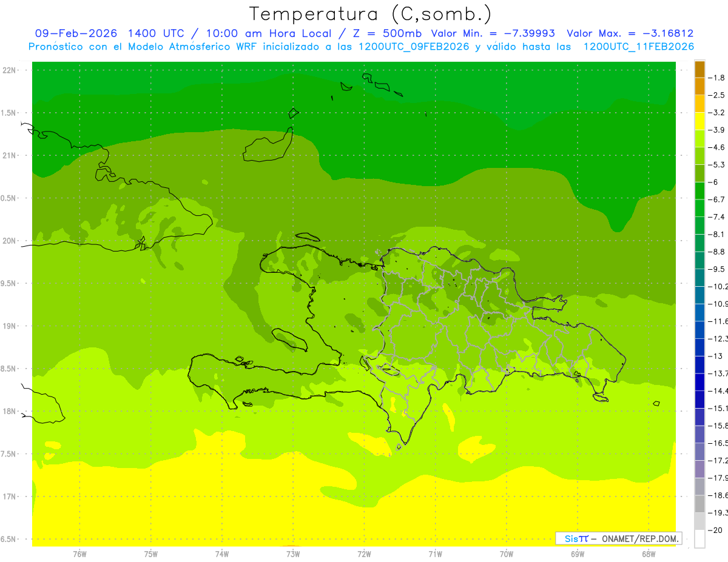Click the orange legend swatch between -1.8 and -2.5
Image resolution: width=728 pixels, height=562 pixels.
point(699,87)
